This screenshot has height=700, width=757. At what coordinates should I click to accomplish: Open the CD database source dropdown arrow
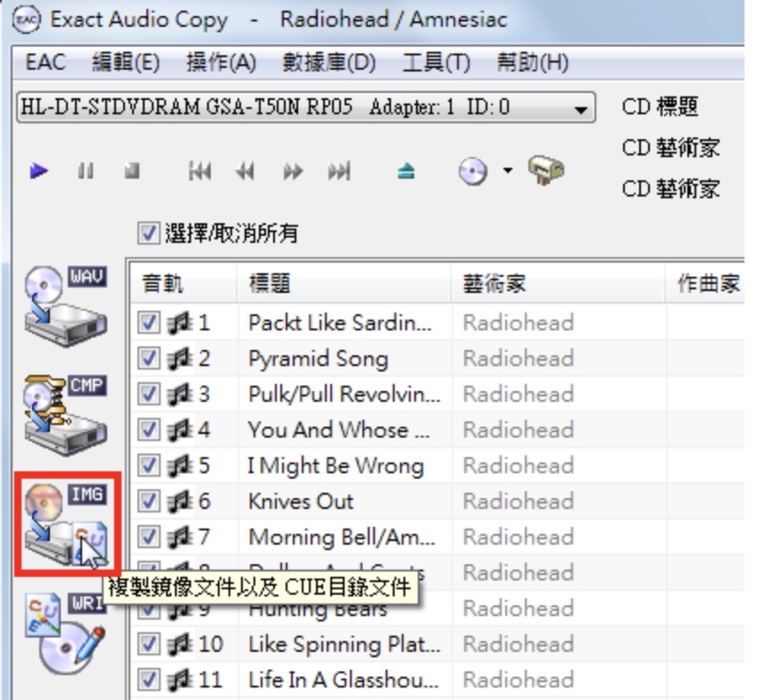(507, 170)
